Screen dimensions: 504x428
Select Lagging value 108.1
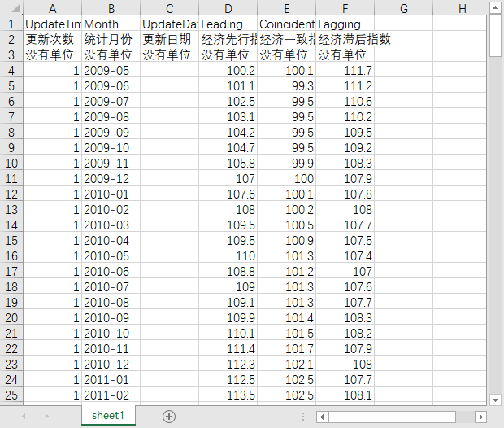click(x=345, y=395)
